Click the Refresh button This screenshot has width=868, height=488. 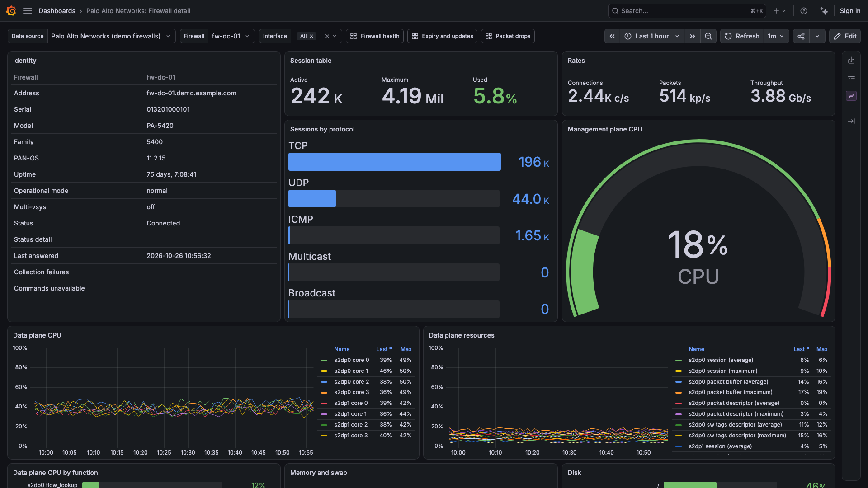click(742, 36)
